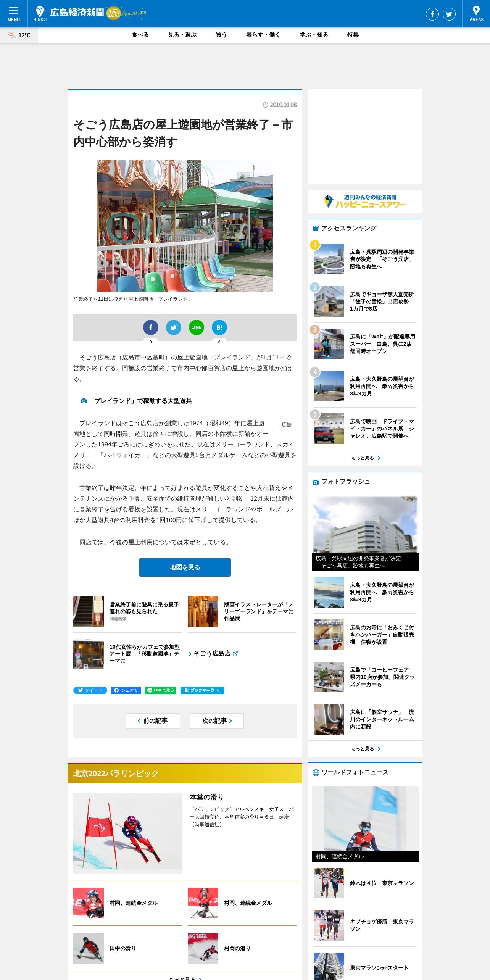Open the AREAS location pin icon

[x=476, y=14]
